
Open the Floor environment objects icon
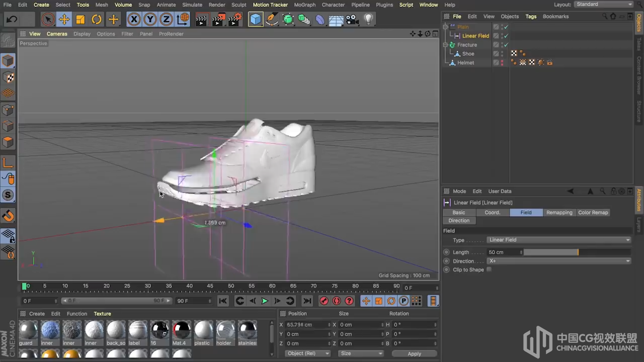(336, 20)
